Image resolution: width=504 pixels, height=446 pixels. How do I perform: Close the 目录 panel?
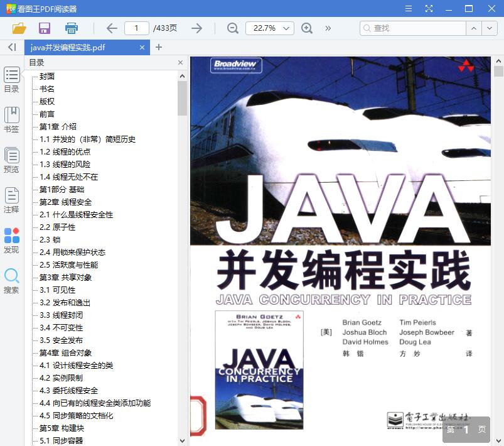(180, 62)
